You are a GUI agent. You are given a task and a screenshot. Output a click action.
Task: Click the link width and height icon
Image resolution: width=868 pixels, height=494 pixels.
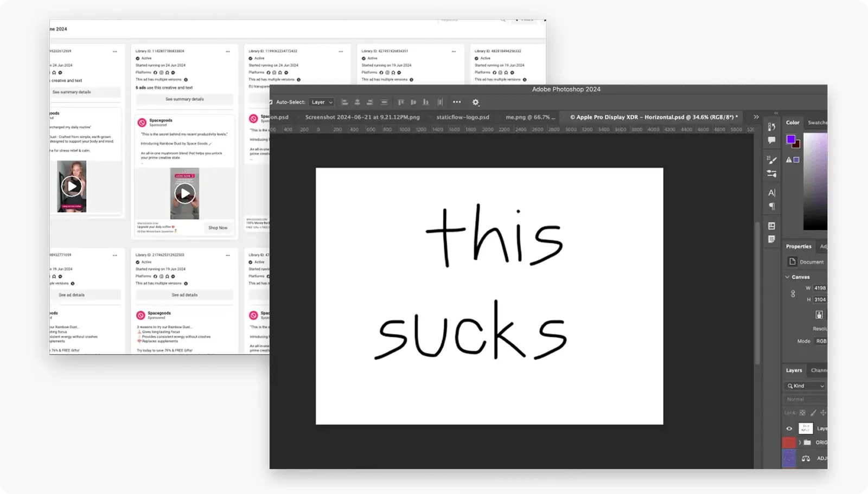tap(793, 294)
